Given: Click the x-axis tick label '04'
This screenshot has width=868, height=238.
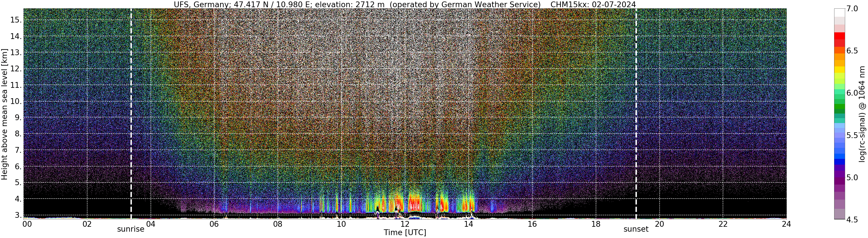Looking at the screenshot, I should 151,224.
